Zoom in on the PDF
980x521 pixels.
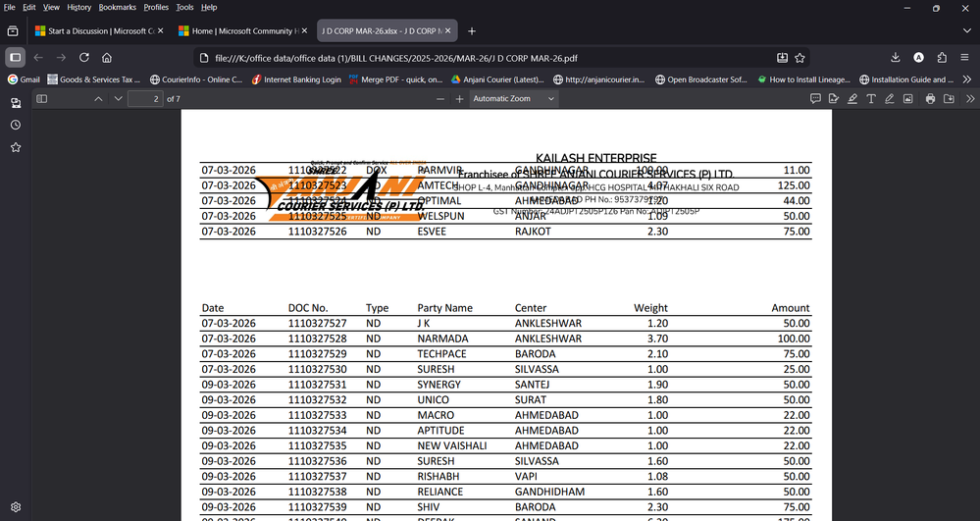(459, 99)
